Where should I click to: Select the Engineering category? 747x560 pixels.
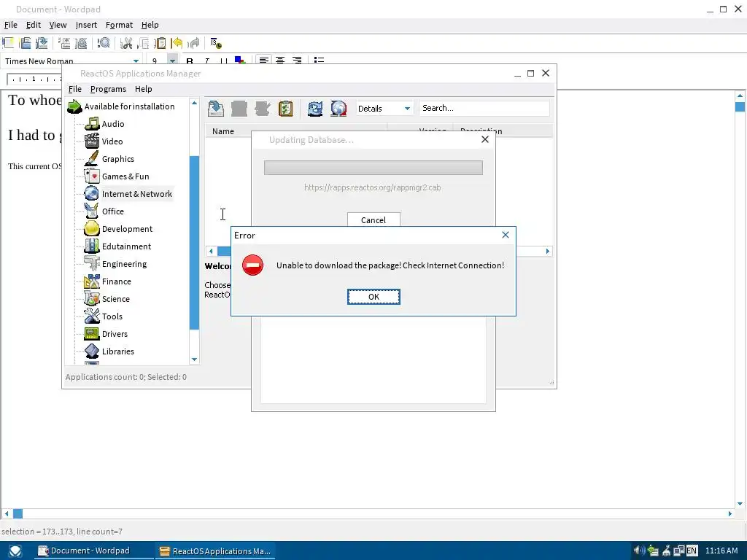coord(124,264)
